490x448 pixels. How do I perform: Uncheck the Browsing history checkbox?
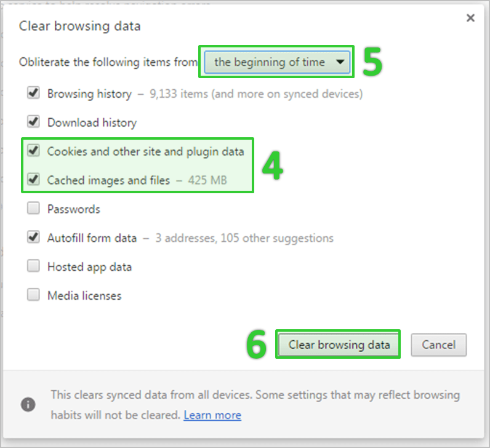(x=33, y=94)
